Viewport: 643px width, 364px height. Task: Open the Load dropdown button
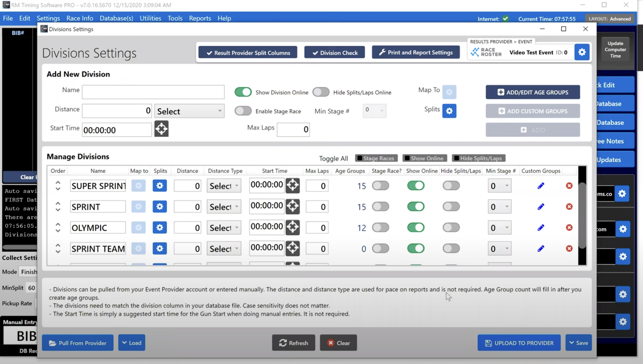tap(132, 343)
